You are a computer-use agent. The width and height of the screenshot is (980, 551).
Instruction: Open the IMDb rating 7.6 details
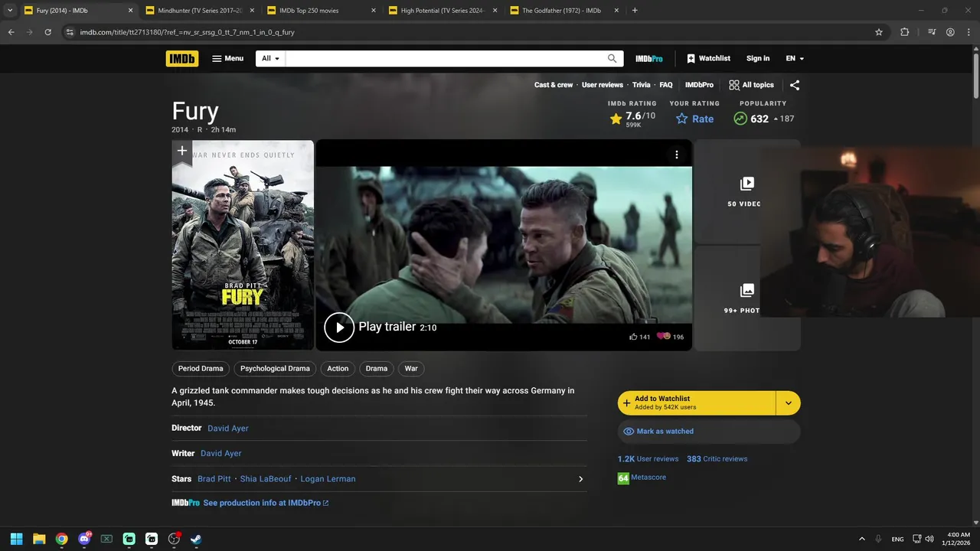(632, 119)
